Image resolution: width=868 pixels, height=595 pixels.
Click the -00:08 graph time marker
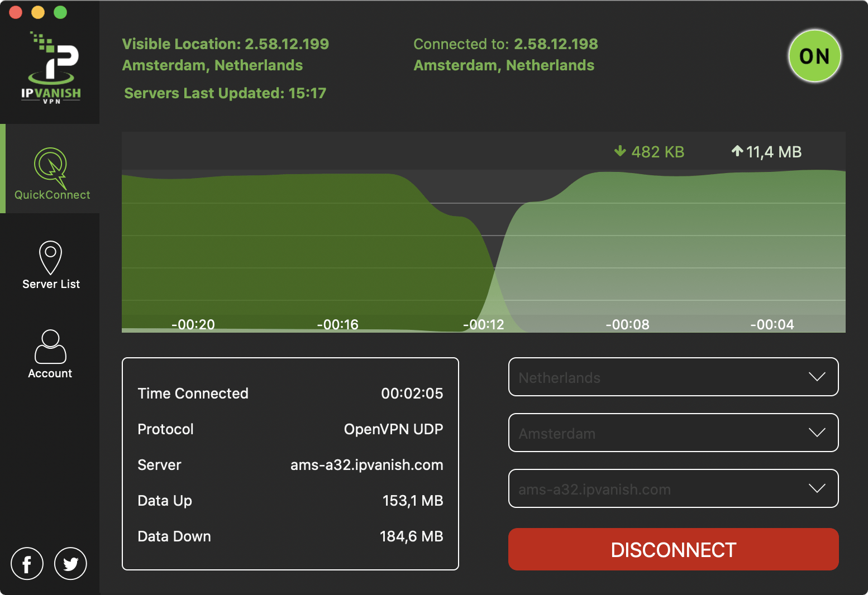627,324
